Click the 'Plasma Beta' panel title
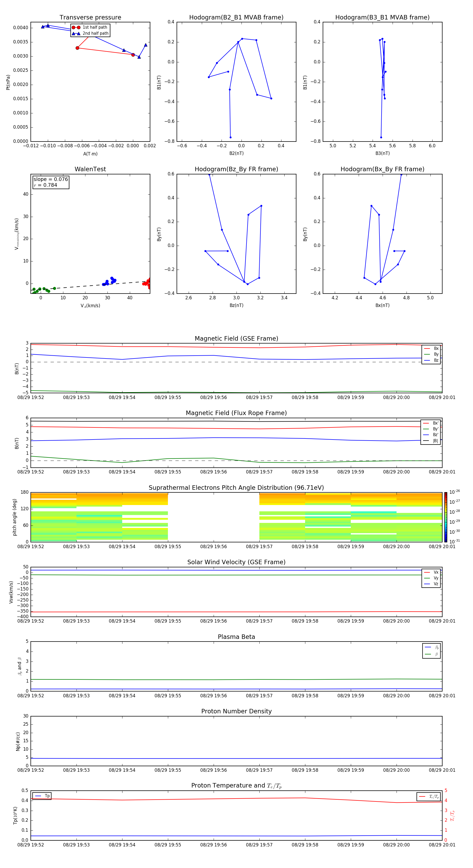This screenshot has height=868, width=473. 236,637
